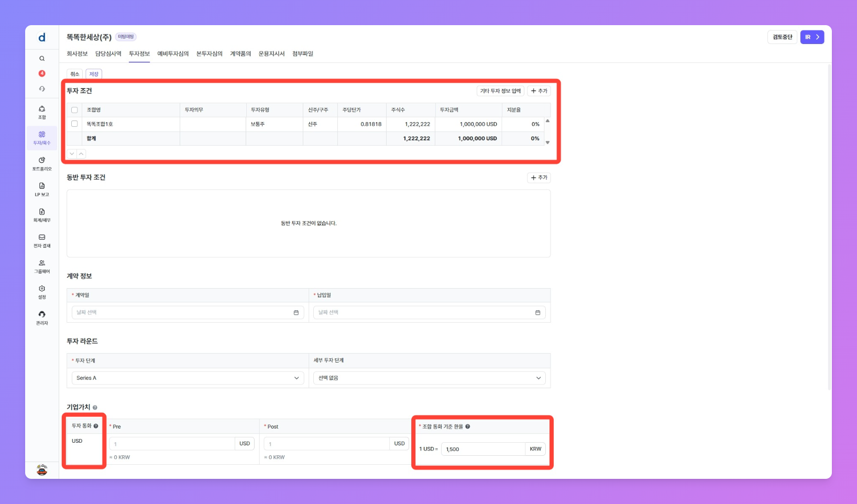The height and width of the screenshot is (504, 857).
Task: Move the row down with the down-arrow button
Action: pyautogui.click(x=72, y=154)
